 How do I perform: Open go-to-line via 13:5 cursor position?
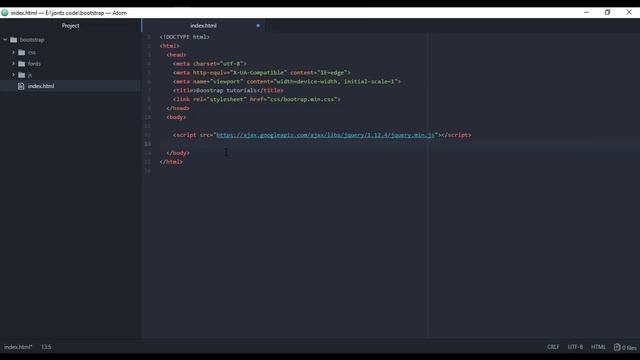coord(46,347)
